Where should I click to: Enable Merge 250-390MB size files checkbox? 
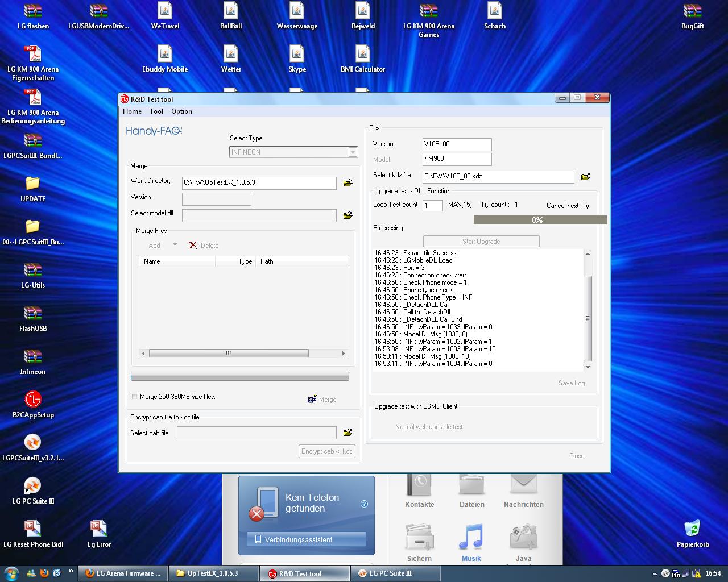pos(135,397)
